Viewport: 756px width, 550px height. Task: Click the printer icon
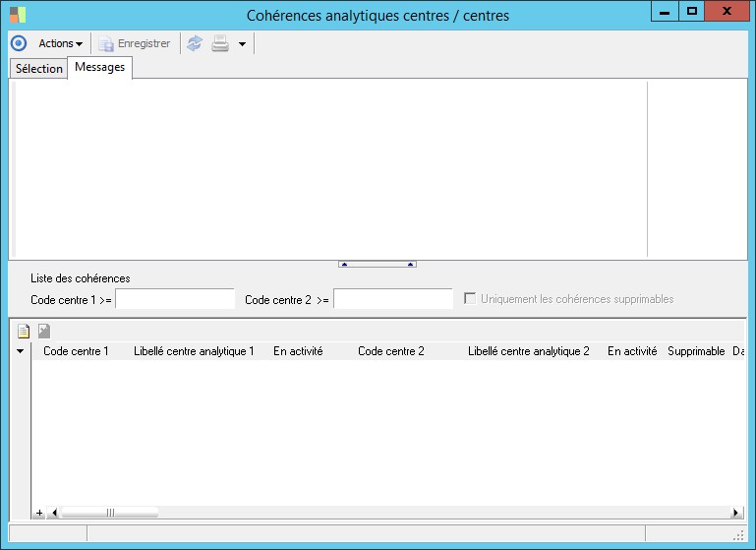point(220,43)
